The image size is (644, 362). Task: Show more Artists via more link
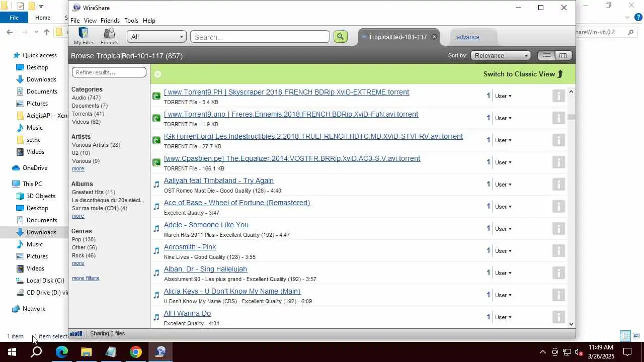click(x=78, y=168)
